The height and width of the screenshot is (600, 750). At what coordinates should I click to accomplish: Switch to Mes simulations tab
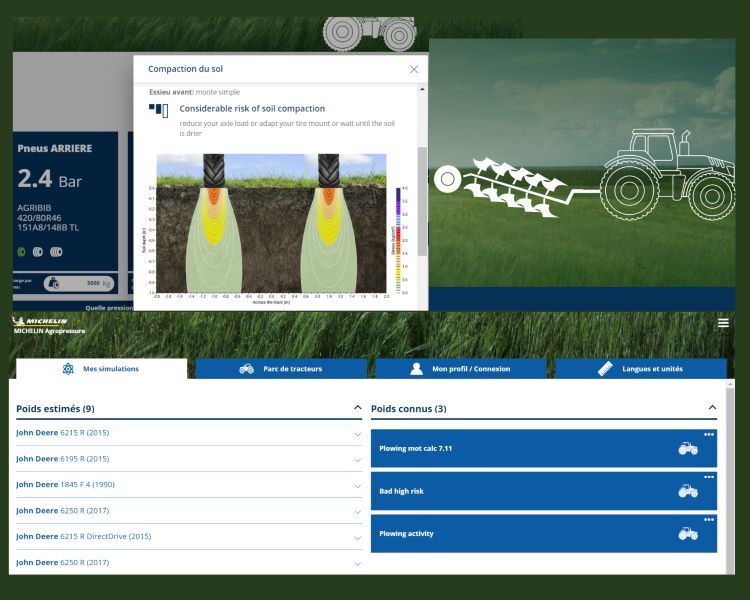click(x=101, y=369)
